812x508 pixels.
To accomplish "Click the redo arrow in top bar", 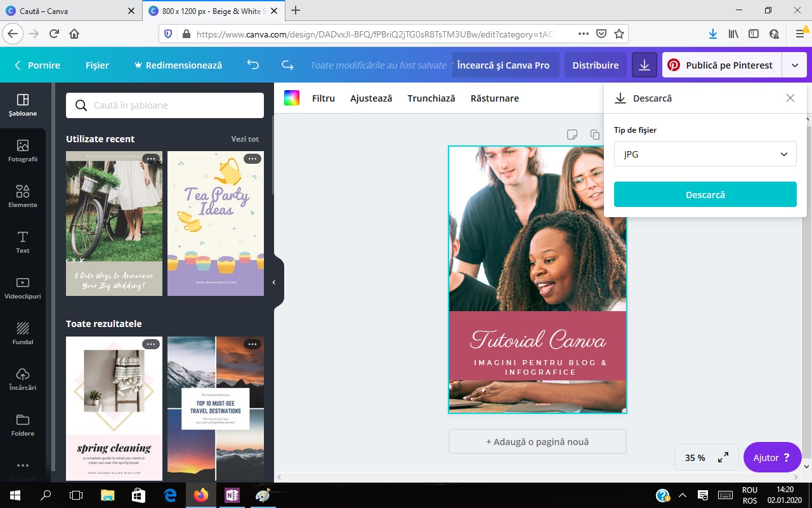I will (287, 65).
